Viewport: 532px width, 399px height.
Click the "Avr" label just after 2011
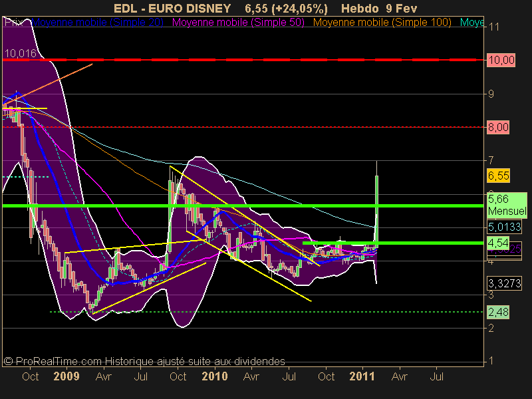point(400,376)
